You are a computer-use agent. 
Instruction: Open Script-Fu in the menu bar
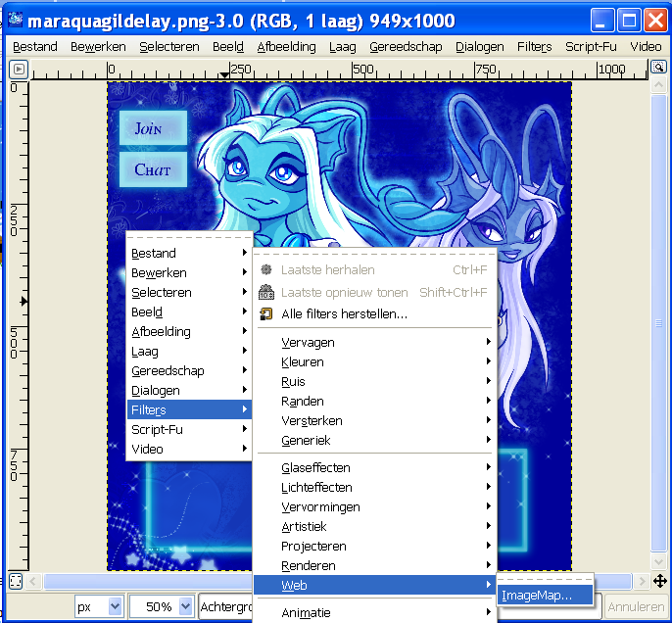point(591,47)
